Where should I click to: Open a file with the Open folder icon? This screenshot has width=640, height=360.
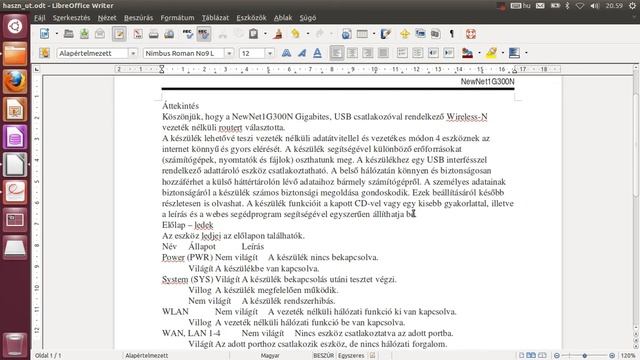pyautogui.click(x=69, y=34)
